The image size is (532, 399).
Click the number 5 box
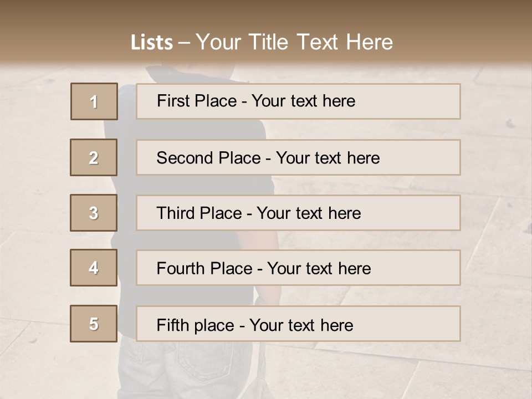coord(94,324)
